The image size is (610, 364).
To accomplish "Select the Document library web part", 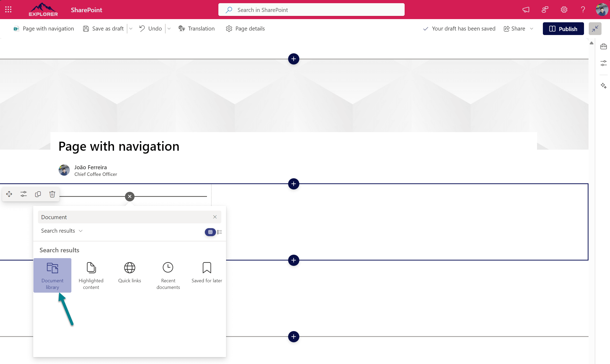I will (x=52, y=275).
